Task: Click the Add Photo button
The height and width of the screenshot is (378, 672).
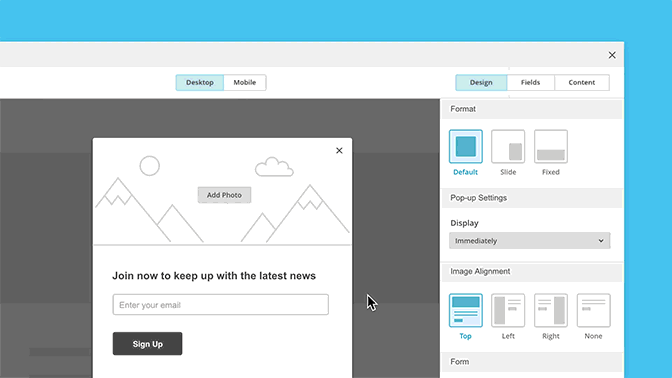Action: point(224,195)
